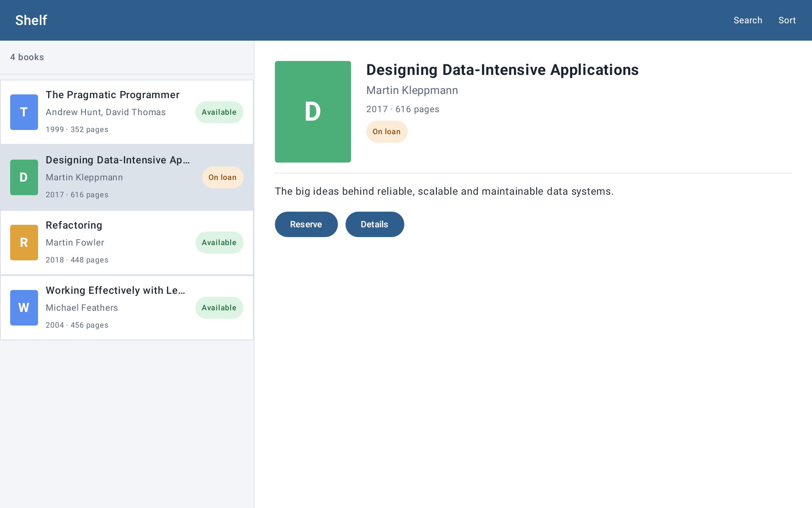Screen dimensions: 812x508
Task: Click the green D cover in the list
Action: click(x=24, y=177)
